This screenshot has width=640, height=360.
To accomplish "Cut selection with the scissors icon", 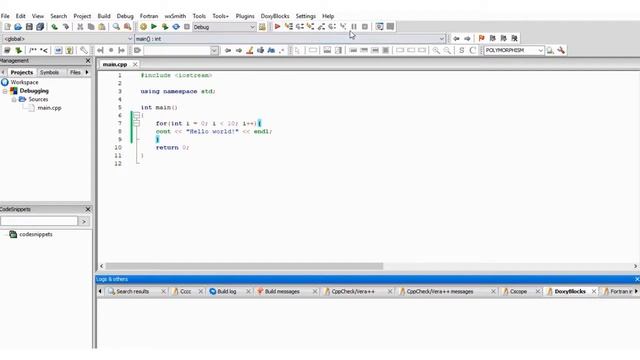I will 80,27.
